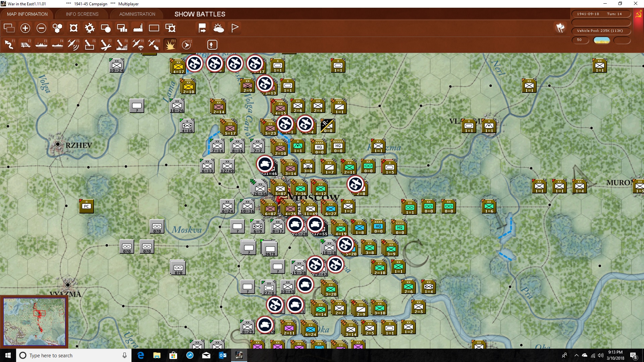Click the overlapping windows icon
Screen dimensions: 644x362
click(x=9, y=28)
